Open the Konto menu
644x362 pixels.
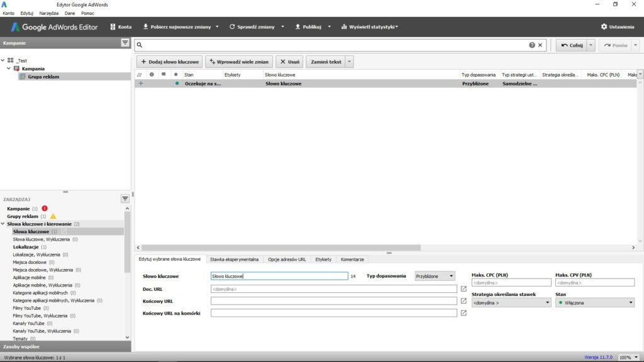[x=8, y=13]
